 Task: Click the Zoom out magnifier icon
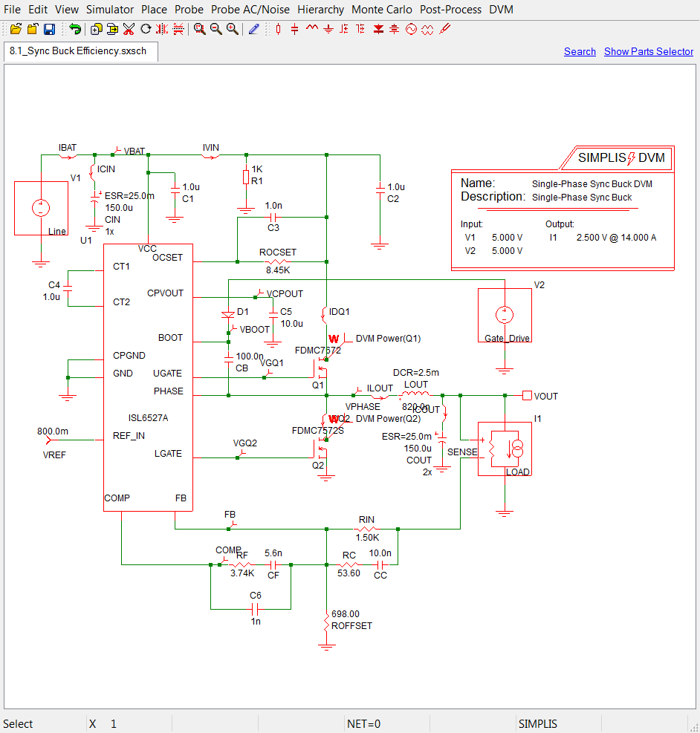coord(216,29)
